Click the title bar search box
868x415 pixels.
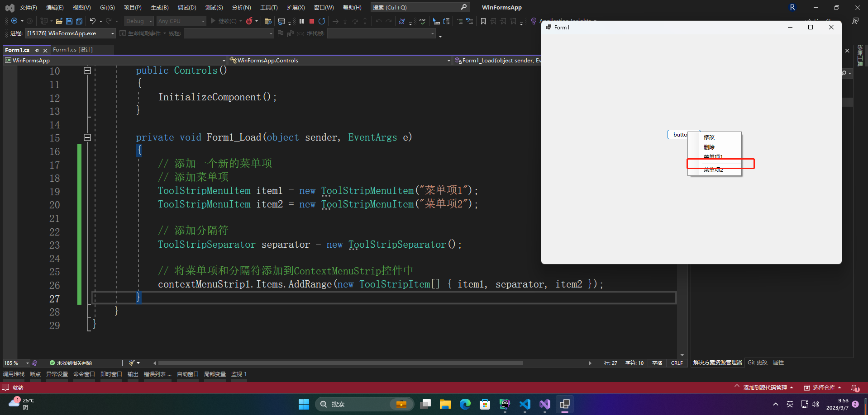(420, 7)
